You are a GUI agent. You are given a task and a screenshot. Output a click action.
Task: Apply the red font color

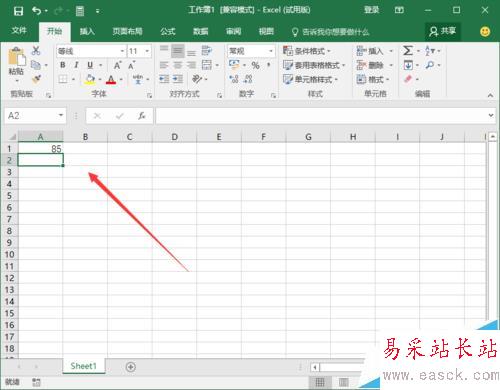click(x=111, y=79)
